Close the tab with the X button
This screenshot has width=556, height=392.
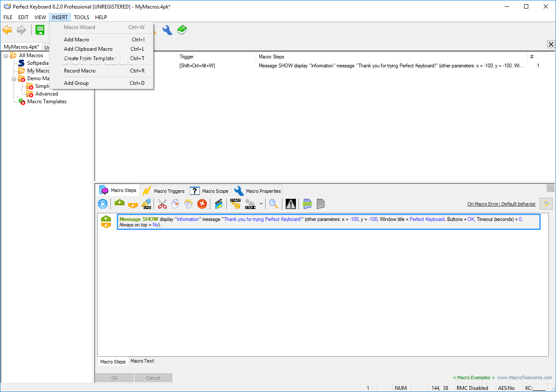pos(551,44)
